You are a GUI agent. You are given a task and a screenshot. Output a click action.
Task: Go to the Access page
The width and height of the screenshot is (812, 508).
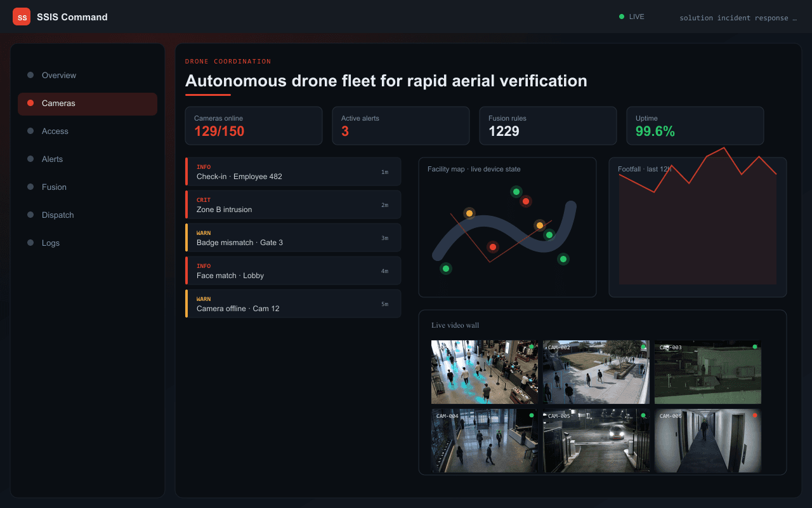(88, 131)
